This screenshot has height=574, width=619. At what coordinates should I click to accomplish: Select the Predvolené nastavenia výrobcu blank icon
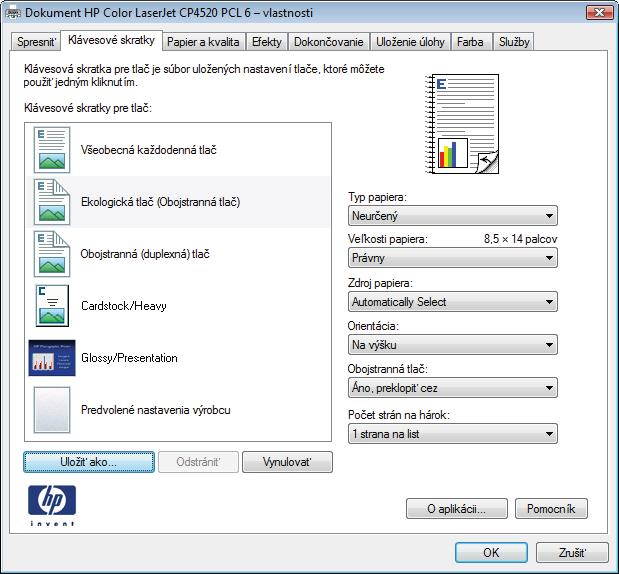52,410
